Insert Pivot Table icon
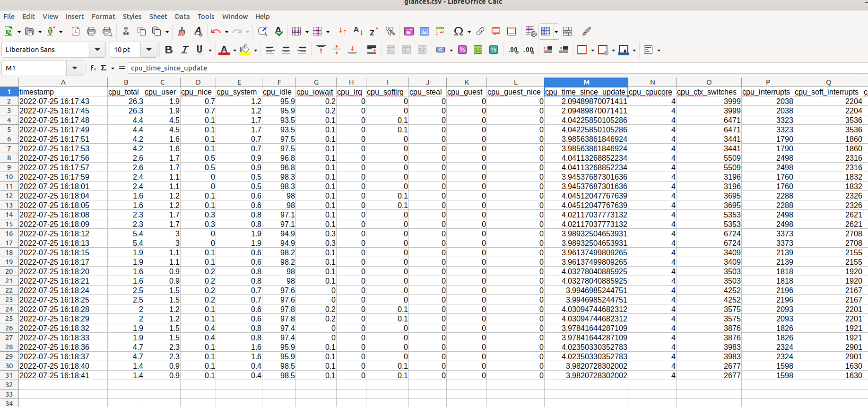The height and width of the screenshot is (407, 868). click(440, 32)
